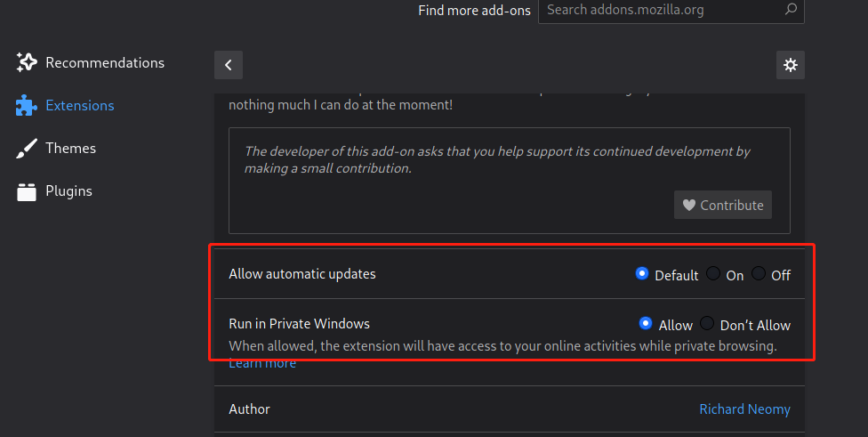This screenshot has height=437, width=868.
Task: Open the gear tools menu for add-ons
Action: pos(791,65)
